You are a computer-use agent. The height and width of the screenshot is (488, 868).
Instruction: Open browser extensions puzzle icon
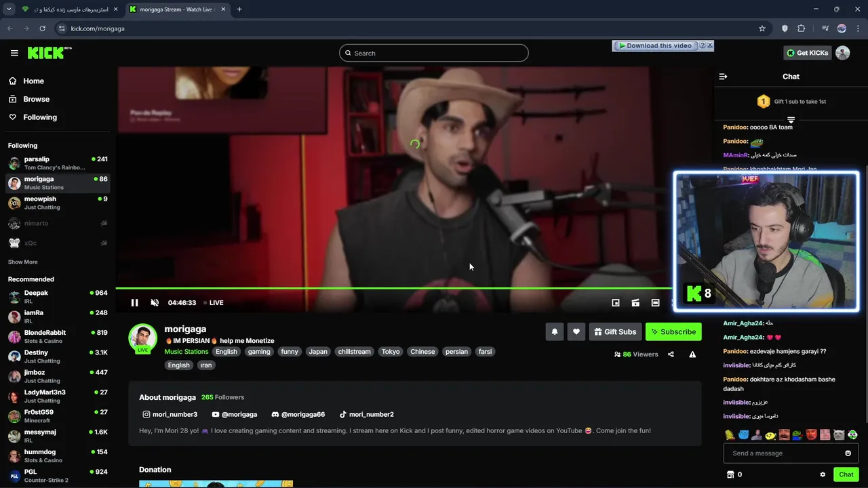coord(802,28)
